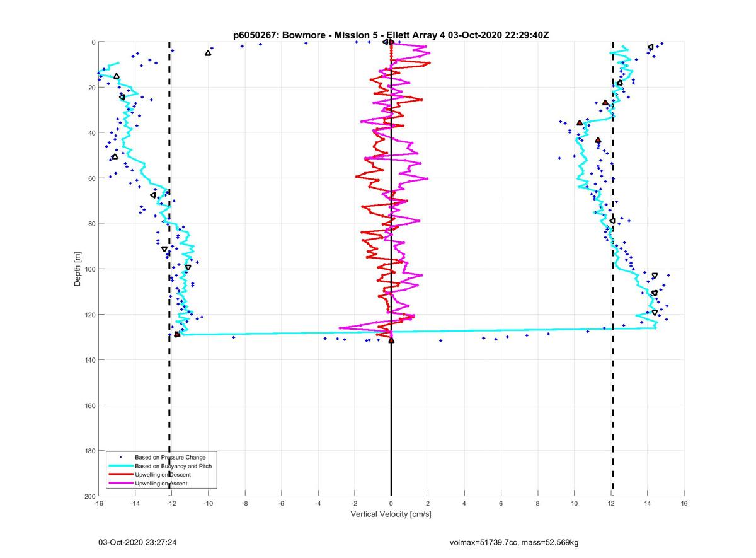The image size is (756, 558).
Task: Click the x-axis tick label '8'
Action: [538, 503]
